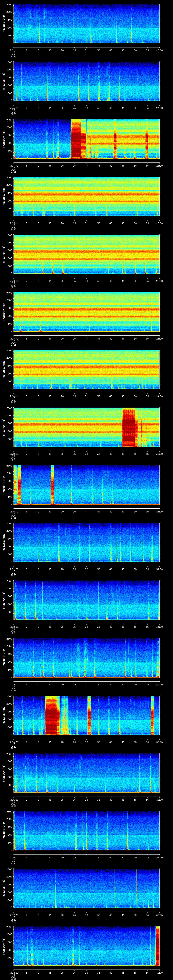Click the 7:34:00 time label
Screen dimensions: 173x980
(14, 742)
